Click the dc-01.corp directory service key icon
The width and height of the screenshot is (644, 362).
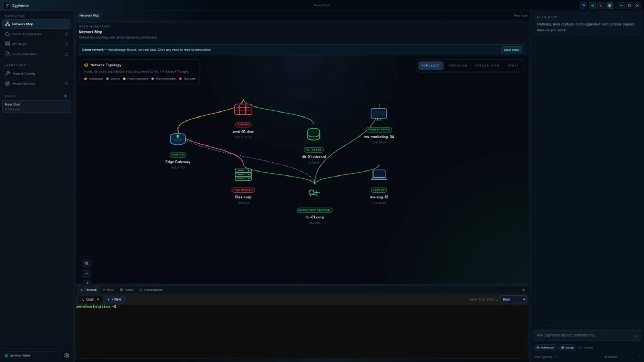[x=314, y=193]
